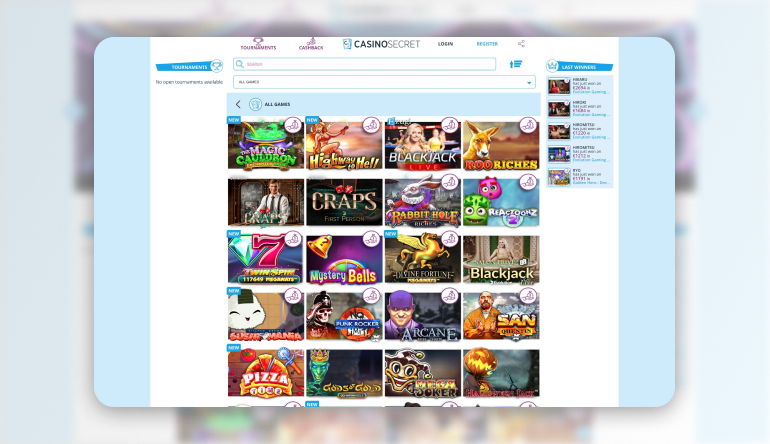770x444 pixels.
Task: Click cashback badge on Highway to Hell
Action: coord(371,125)
